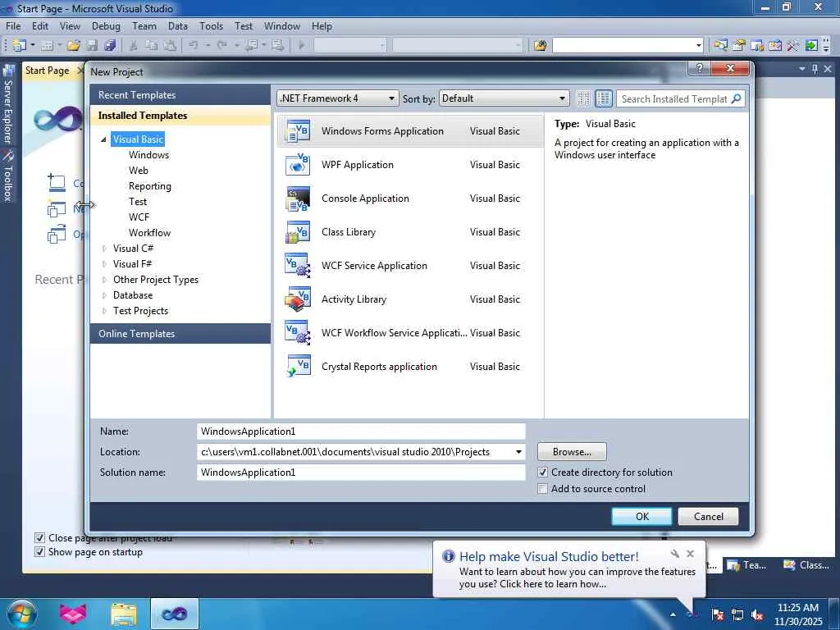Switch template list to small icons view
Image resolution: width=840 pixels, height=630 pixels.
(x=583, y=98)
